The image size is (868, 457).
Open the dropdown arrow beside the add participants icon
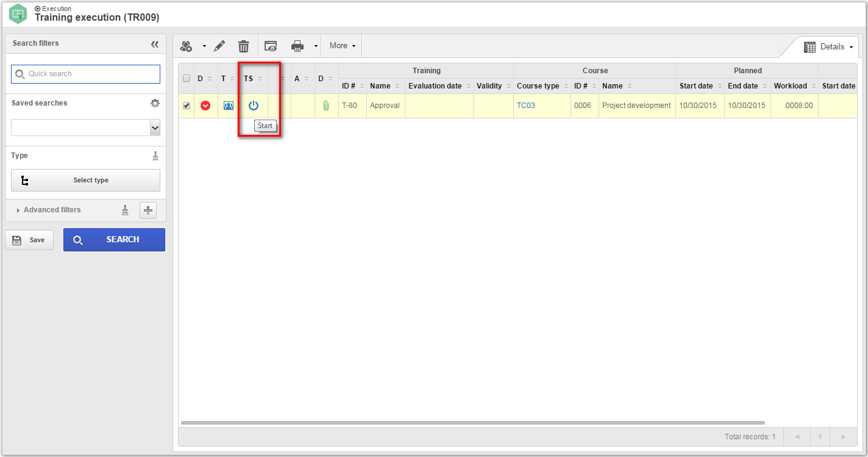tap(204, 46)
